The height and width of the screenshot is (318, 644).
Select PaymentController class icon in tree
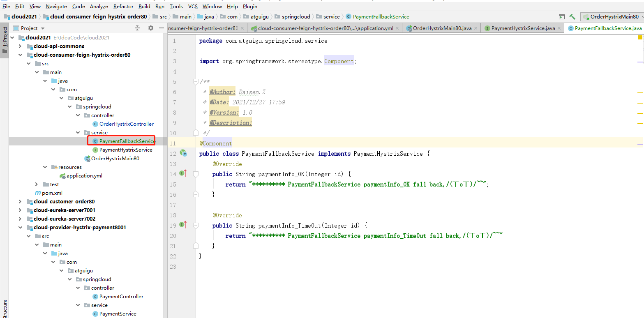(95, 296)
